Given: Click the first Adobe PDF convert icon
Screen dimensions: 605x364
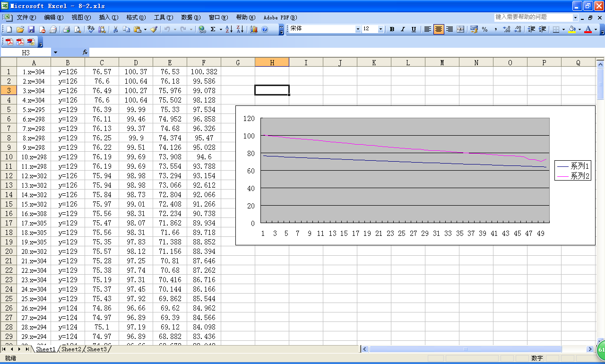Looking at the screenshot, I should tap(9, 42).
